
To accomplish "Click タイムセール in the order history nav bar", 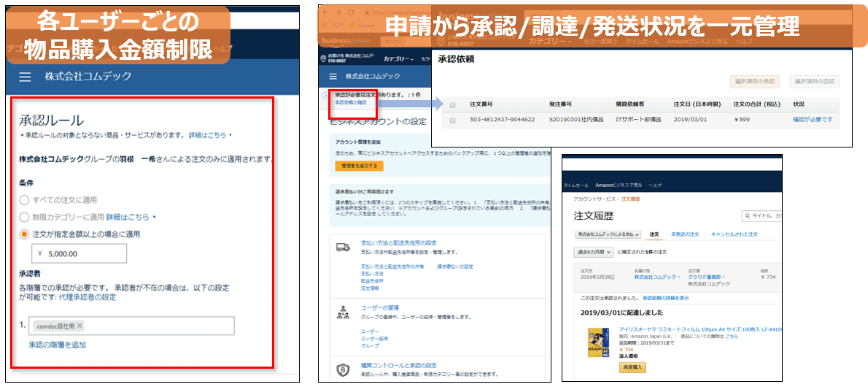I will [578, 185].
